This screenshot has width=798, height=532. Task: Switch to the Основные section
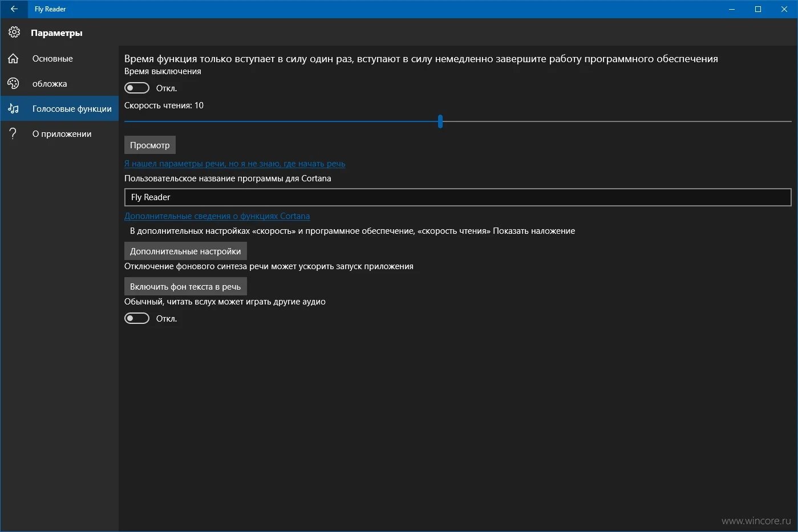coord(52,58)
